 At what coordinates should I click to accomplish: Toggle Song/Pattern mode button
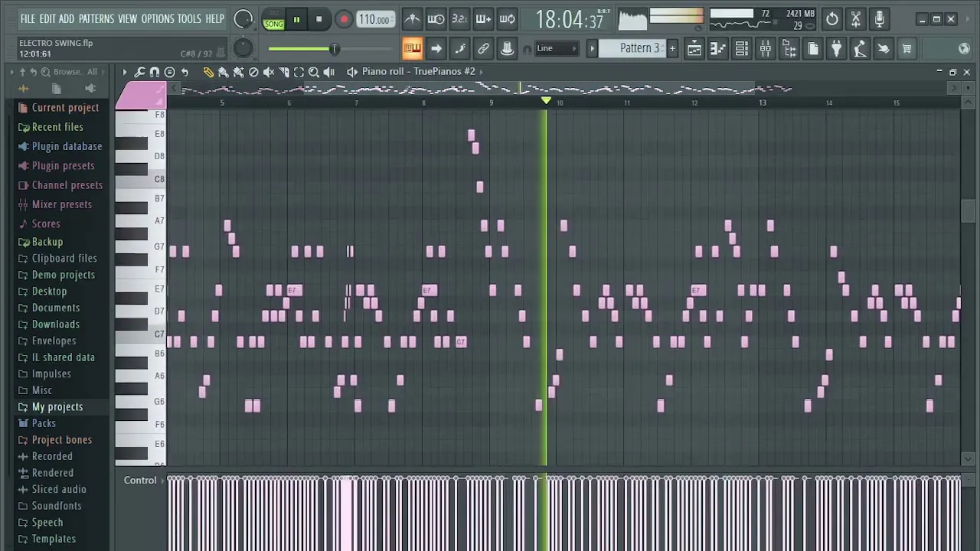pyautogui.click(x=273, y=19)
